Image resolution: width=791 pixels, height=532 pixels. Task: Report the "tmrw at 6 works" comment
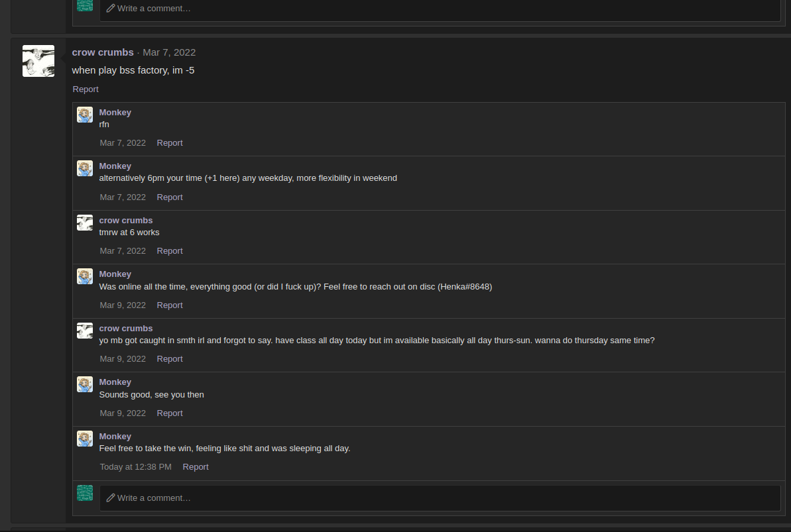(170, 251)
